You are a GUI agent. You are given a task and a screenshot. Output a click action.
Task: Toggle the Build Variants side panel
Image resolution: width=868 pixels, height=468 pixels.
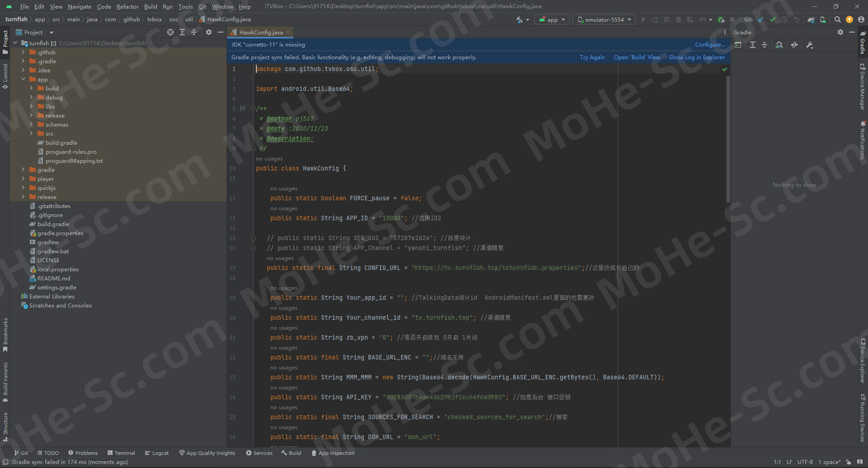pos(5,382)
